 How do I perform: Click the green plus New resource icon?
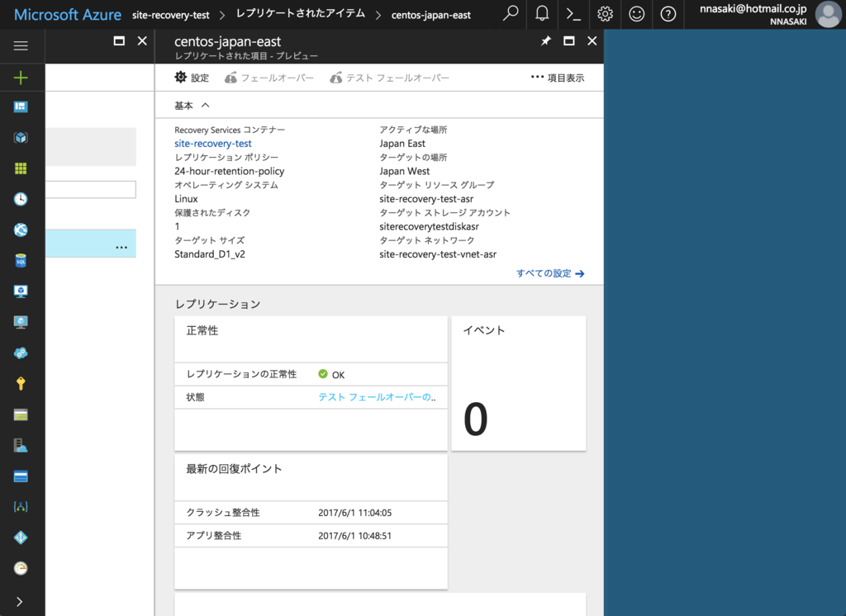click(x=21, y=78)
